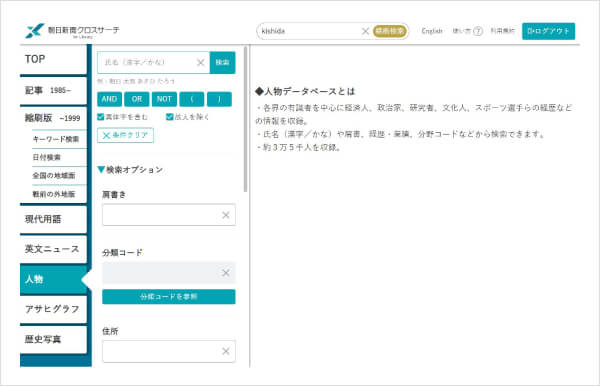Click the 分類コードを参照 button
This screenshot has height=386, width=600.
169,296
